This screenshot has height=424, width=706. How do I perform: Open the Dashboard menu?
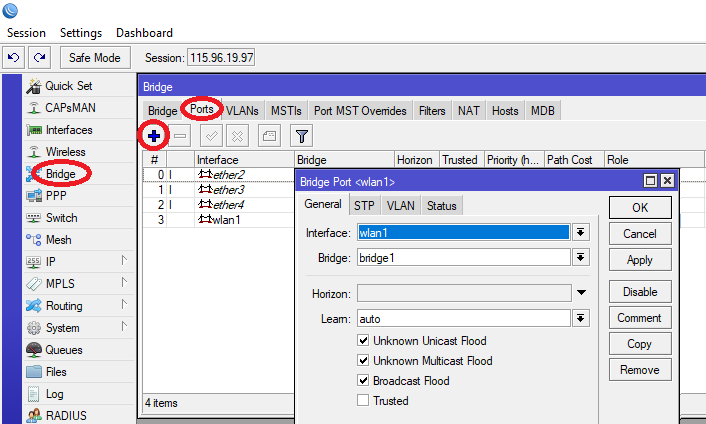pos(144,33)
